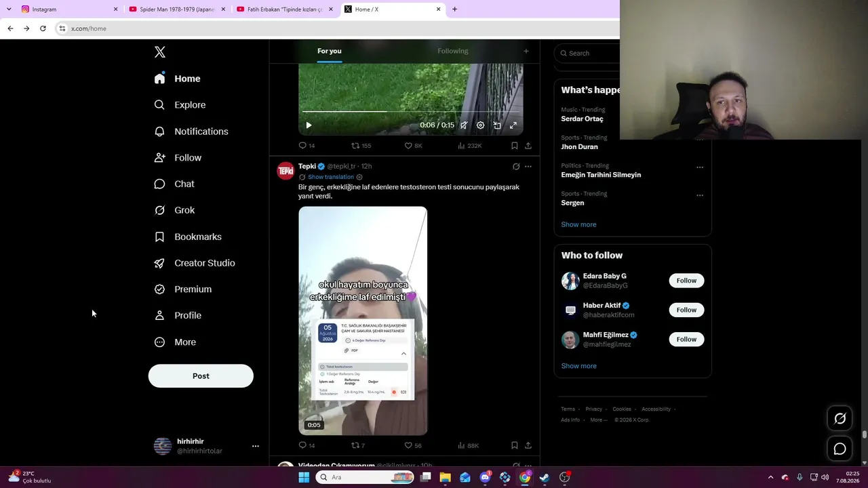This screenshot has width=868, height=488.
Task: Follow Haber Aktif
Action: click(x=686, y=310)
